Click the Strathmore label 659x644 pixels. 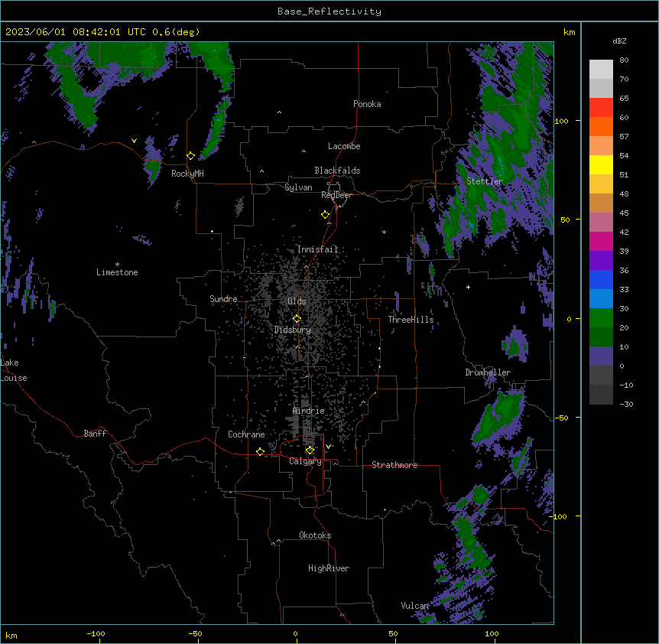point(394,465)
